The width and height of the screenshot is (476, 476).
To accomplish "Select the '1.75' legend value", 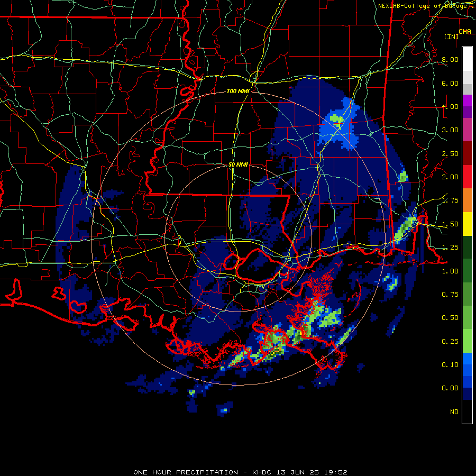I will 450,200.
